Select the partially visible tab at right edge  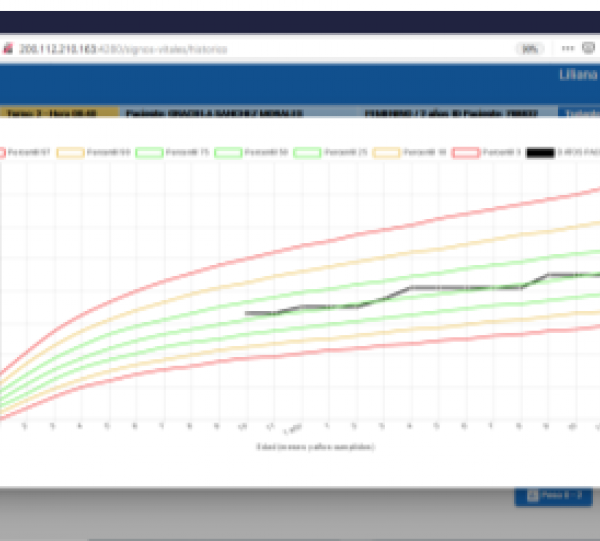pos(579,114)
